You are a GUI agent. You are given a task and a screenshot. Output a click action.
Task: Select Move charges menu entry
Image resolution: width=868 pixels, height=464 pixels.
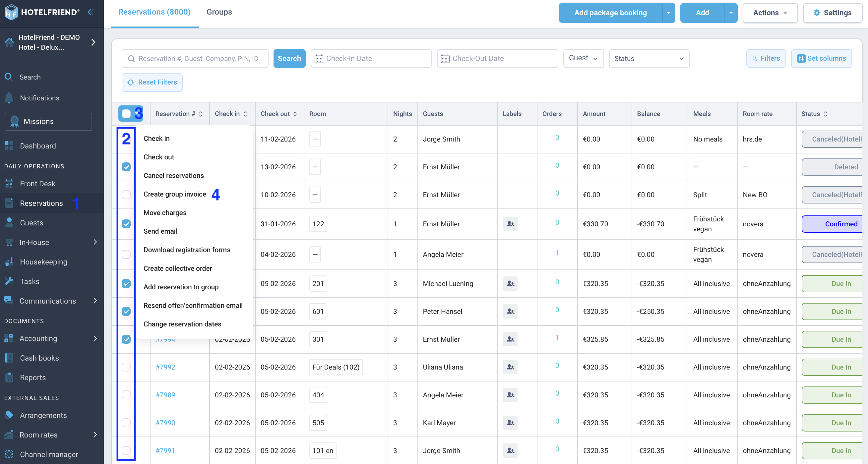click(x=165, y=213)
